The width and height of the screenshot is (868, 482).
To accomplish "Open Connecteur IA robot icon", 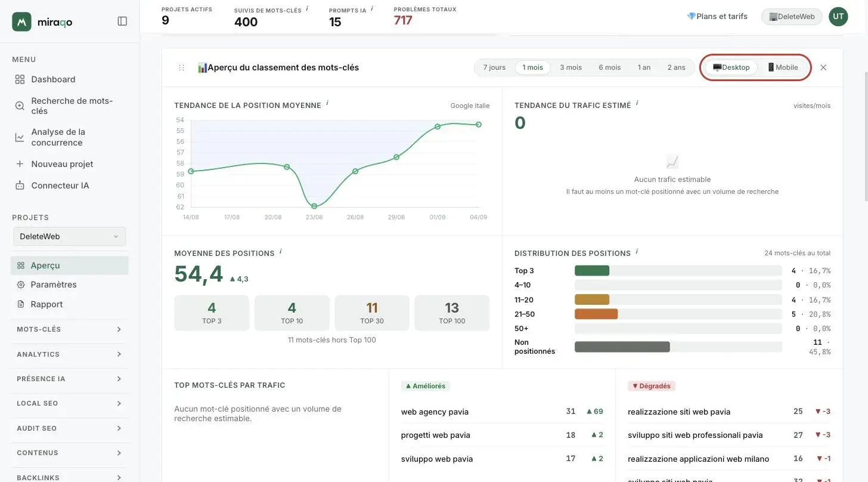I will (20, 186).
